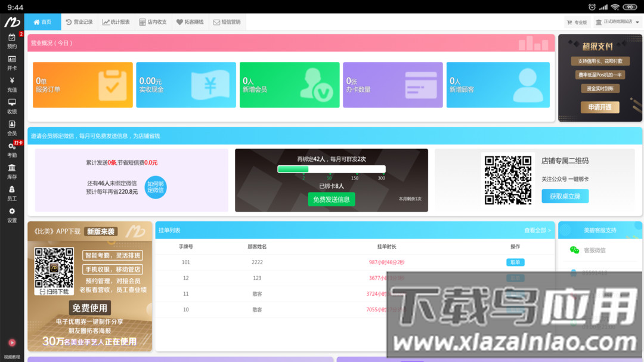Open the 设置 settings icon
This screenshot has height=362, width=644.
[11, 216]
